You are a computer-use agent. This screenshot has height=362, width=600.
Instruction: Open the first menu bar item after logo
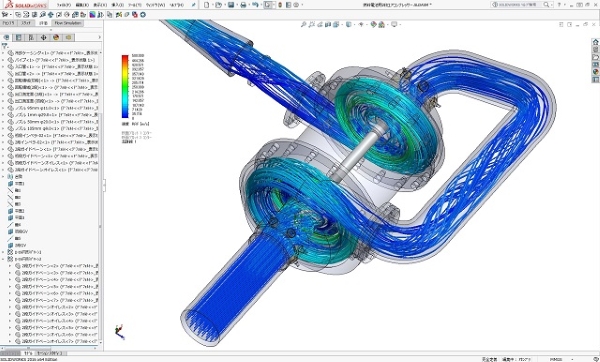[64, 5]
